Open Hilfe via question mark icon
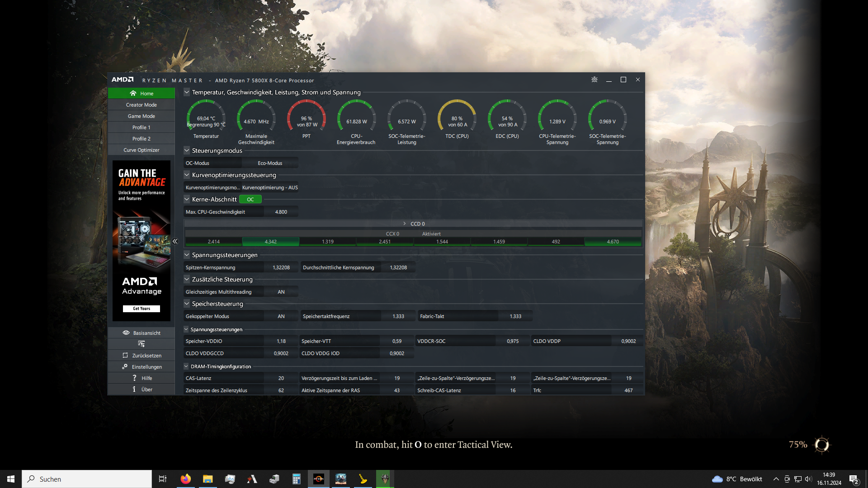 134,378
